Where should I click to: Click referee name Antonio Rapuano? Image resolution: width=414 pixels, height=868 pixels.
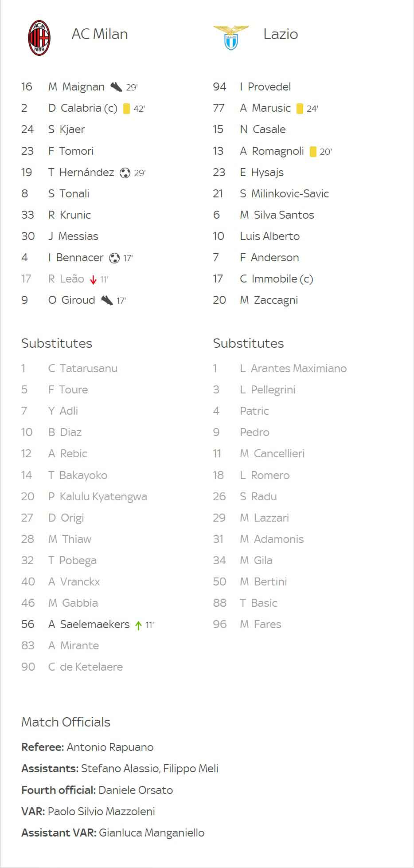click(x=110, y=747)
